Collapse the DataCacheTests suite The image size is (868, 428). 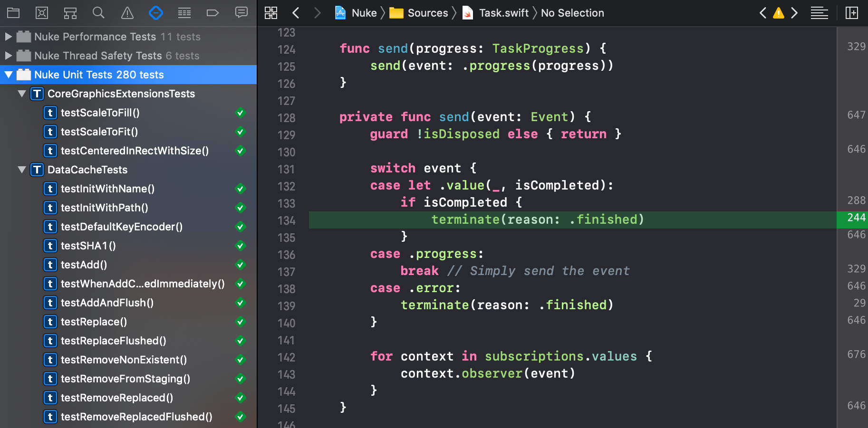[x=22, y=170]
